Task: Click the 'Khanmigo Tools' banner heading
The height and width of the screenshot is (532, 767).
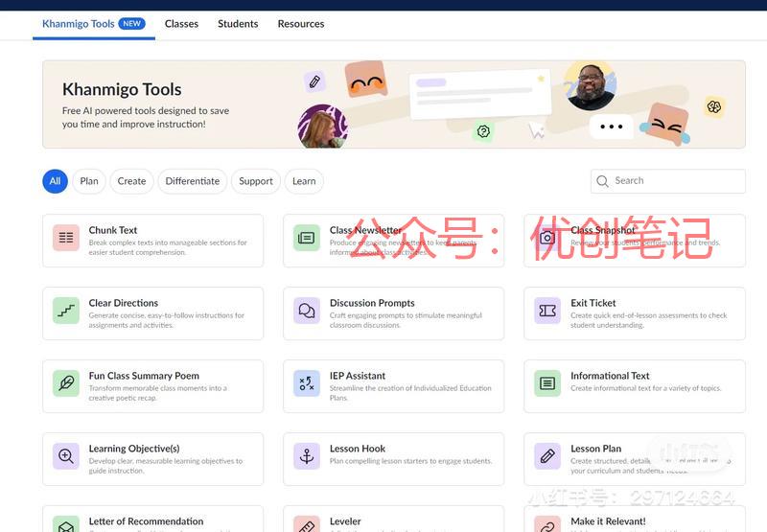Action: point(122,89)
